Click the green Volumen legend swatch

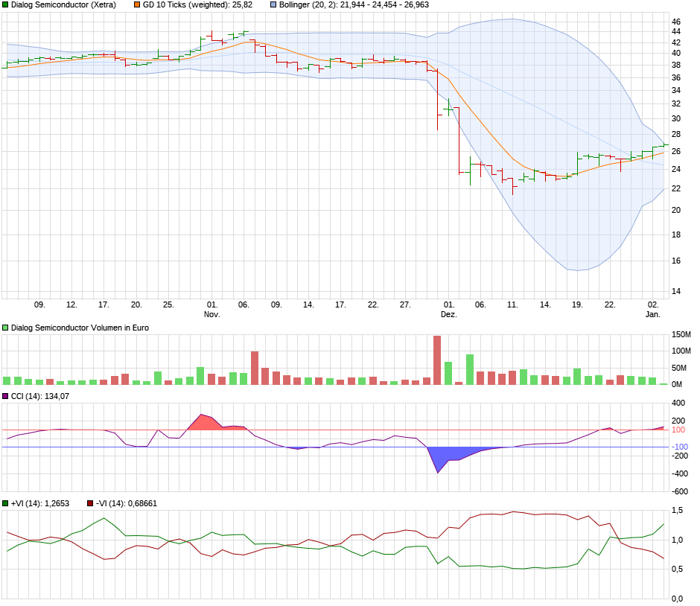click(5, 328)
